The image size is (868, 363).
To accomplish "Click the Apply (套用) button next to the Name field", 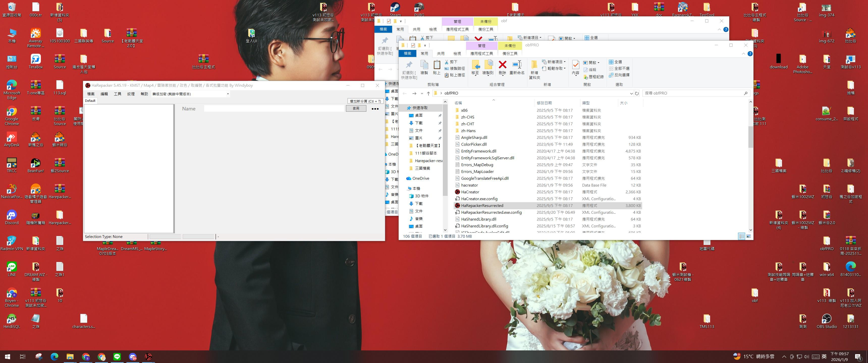I will click(356, 108).
